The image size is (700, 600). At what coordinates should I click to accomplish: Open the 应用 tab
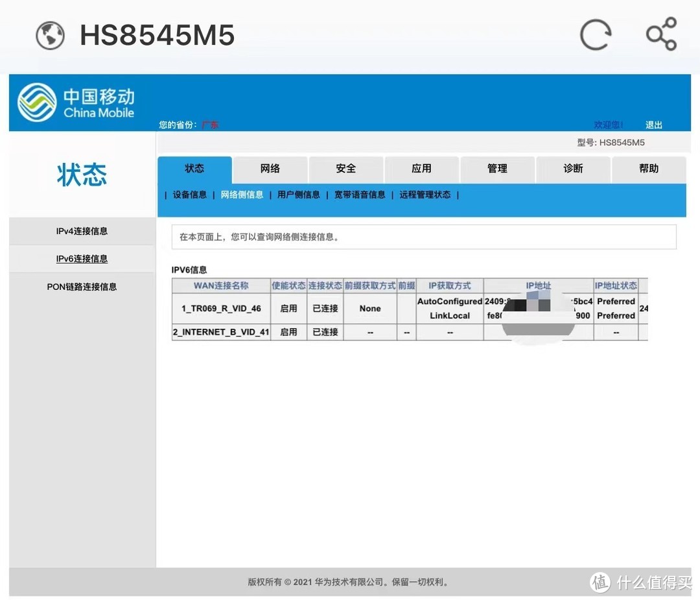(x=422, y=169)
